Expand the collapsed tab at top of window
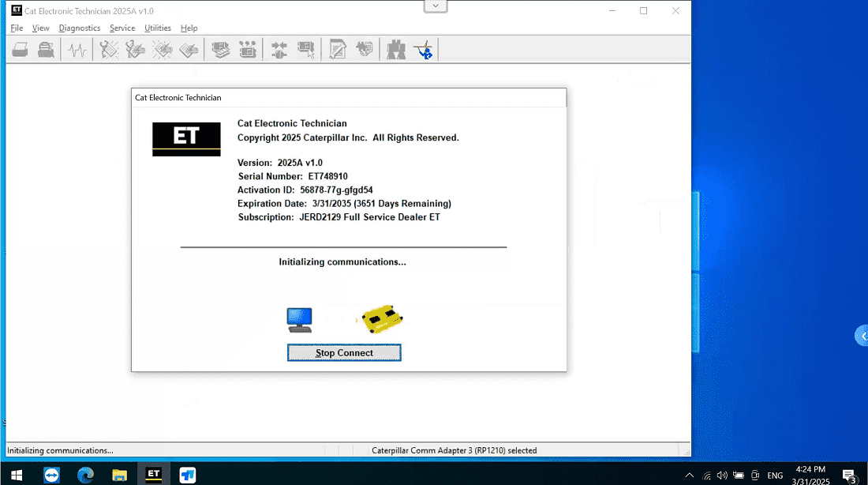 click(x=436, y=6)
